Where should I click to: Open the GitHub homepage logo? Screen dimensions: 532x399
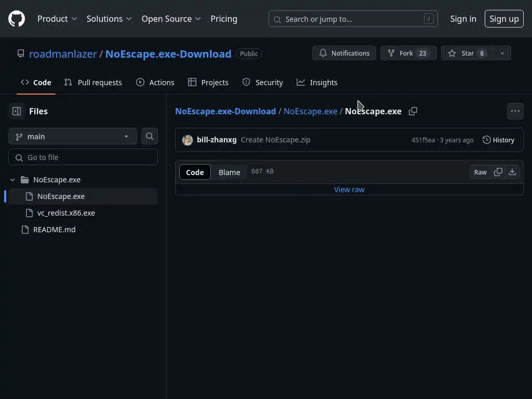(17, 19)
